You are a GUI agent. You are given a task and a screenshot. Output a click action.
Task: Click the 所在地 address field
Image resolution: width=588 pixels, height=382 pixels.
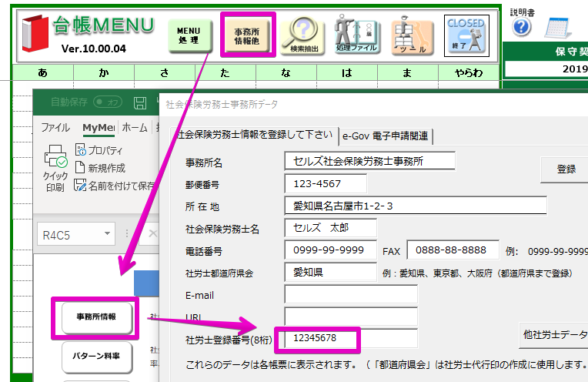click(x=416, y=206)
